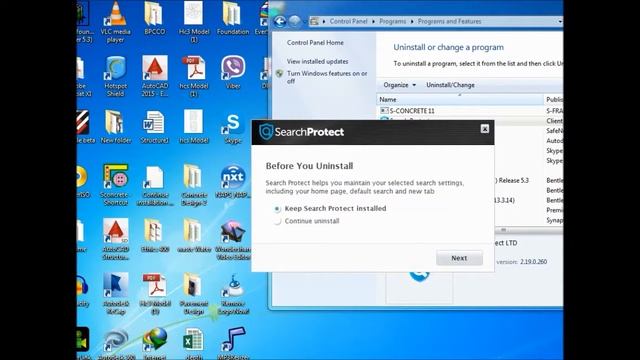Launch the nxt application shortcut

pyautogui.click(x=233, y=181)
